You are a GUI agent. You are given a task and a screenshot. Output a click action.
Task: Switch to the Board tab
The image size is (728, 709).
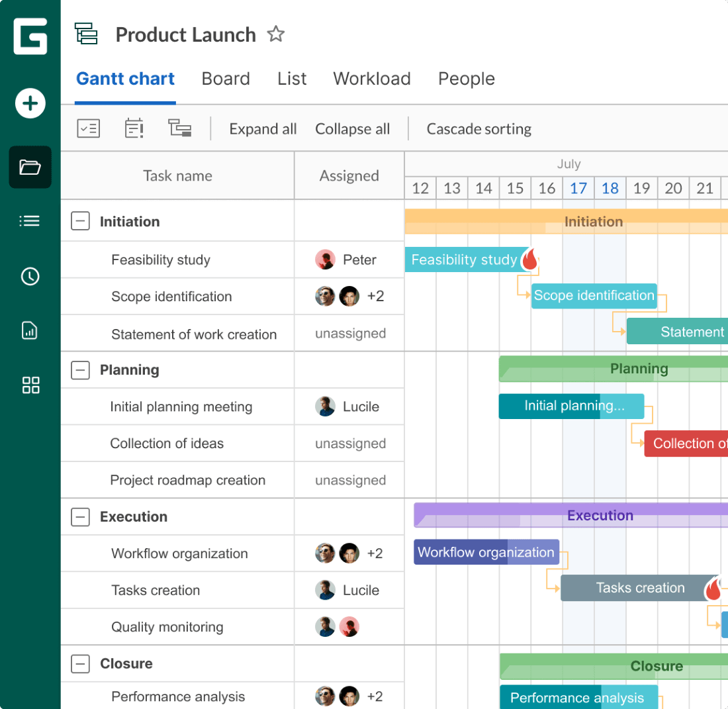226,78
